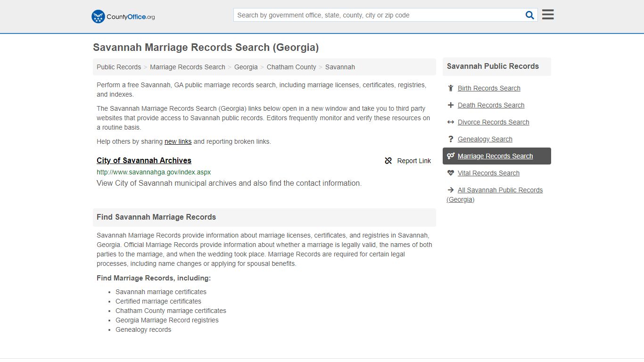The height and width of the screenshot is (362, 644).
Task: Open Death Records Search sidebar link
Action: [491, 105]
